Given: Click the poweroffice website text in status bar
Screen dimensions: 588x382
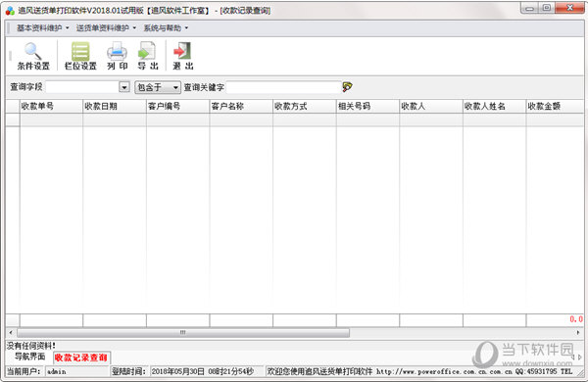Looking at the screenshot, I should (445, 371).
